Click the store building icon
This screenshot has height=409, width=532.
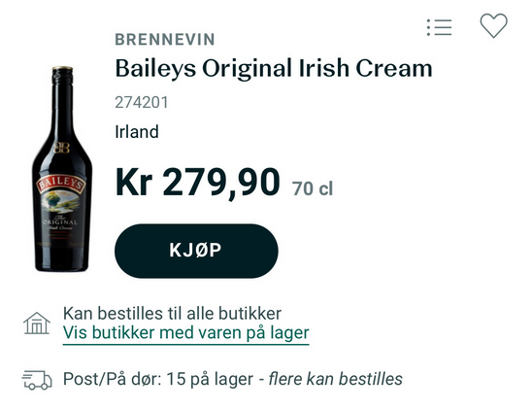[37, 323]
